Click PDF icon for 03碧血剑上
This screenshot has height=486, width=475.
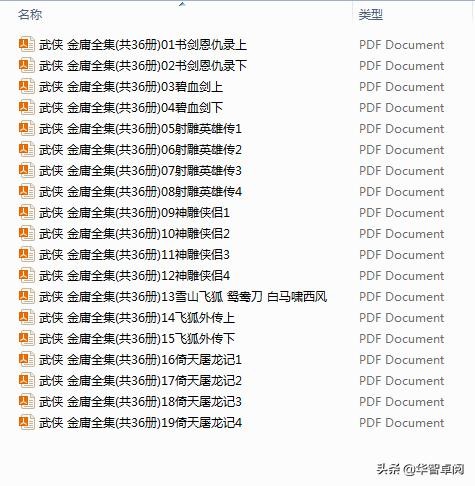(x=27, y=87)
